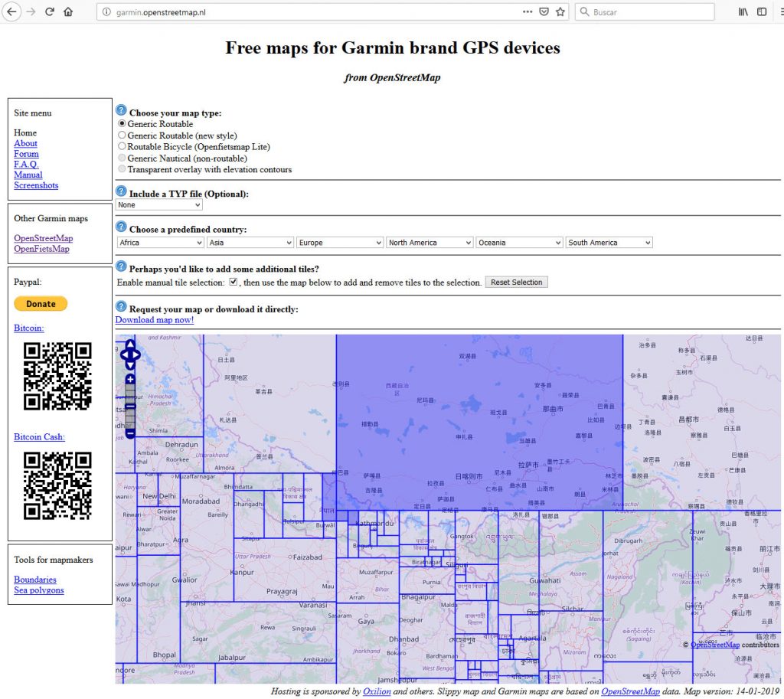Screen dimensions: 784x699
Task: Open help icon beside 'Include a TYP file'
Action: tap(121, 191)
